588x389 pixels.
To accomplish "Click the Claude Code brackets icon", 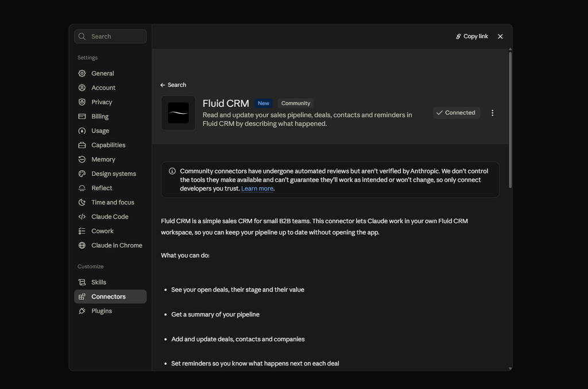I will [82, 217].
